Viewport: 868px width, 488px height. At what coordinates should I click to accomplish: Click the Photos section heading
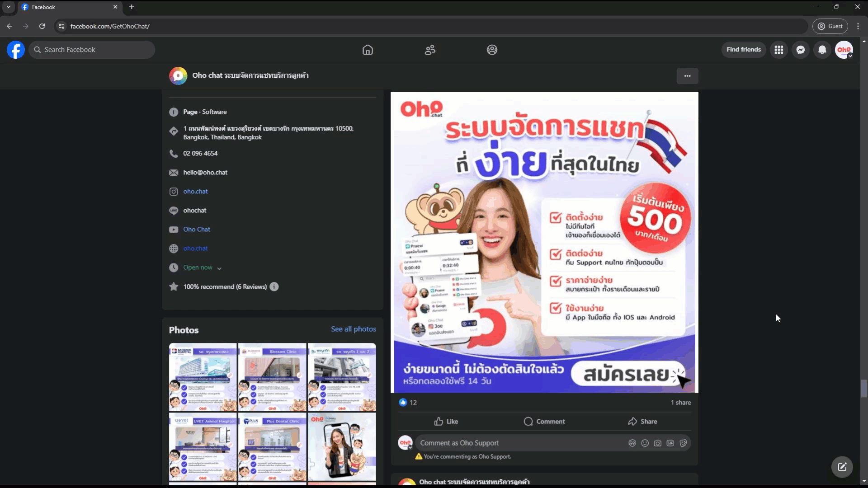coord(184,330)
